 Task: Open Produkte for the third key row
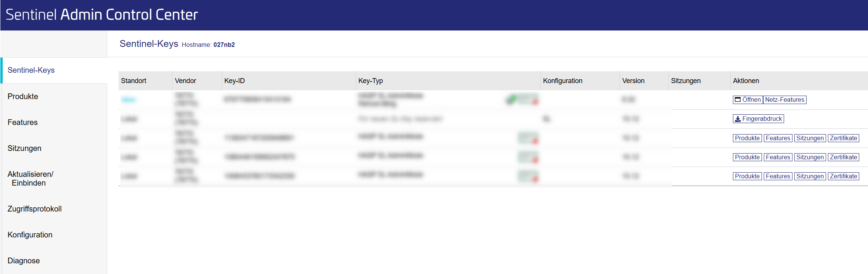(747, 138)
